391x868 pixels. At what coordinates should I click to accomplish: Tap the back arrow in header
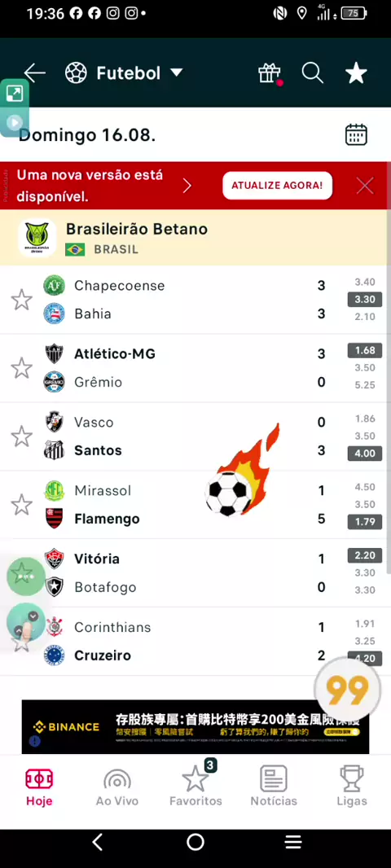click(34, 73)
